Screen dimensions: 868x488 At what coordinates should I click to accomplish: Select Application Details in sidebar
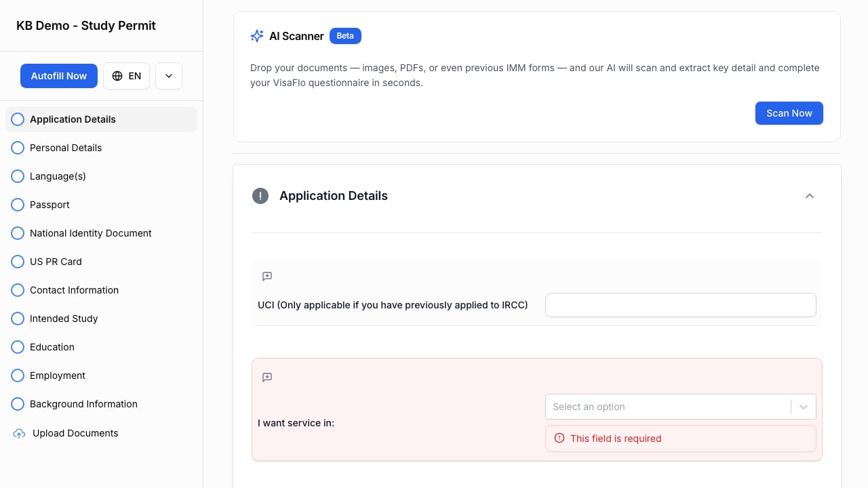pos(101,119)
